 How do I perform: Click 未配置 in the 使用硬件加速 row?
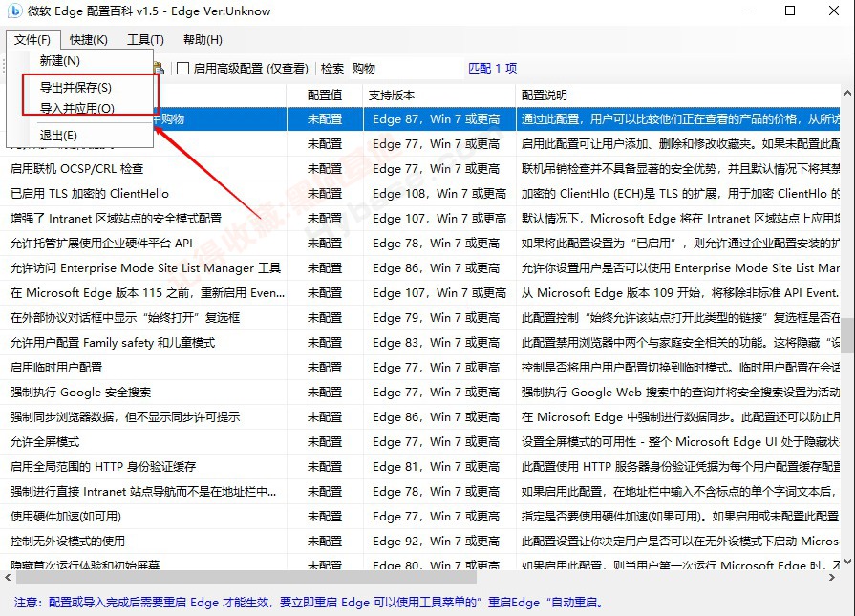[x=325, y=517]
